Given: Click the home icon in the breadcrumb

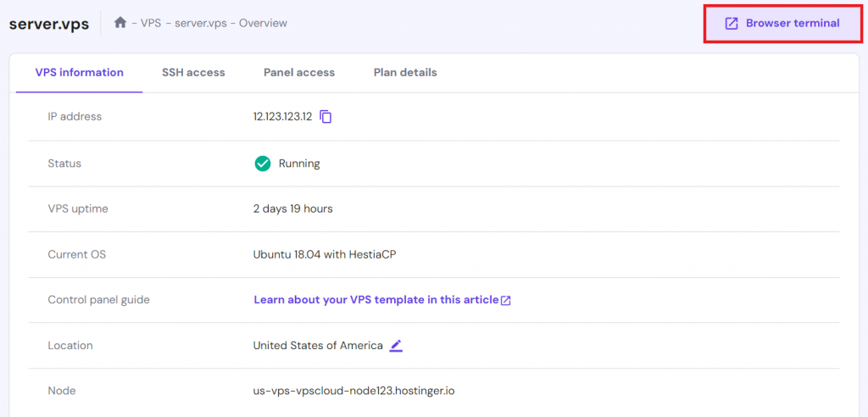Looking at the screenshot, I should 120,23.
